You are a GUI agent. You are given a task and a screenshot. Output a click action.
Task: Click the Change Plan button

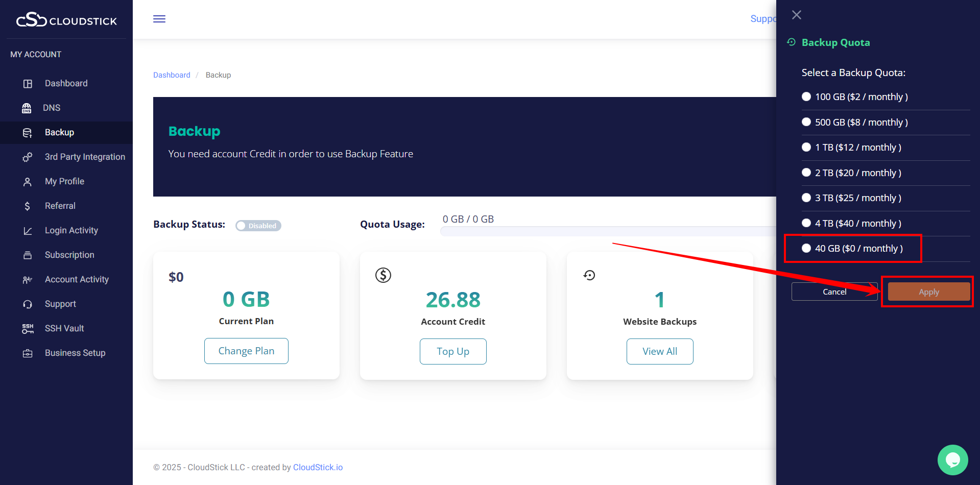tap(246, 351)
